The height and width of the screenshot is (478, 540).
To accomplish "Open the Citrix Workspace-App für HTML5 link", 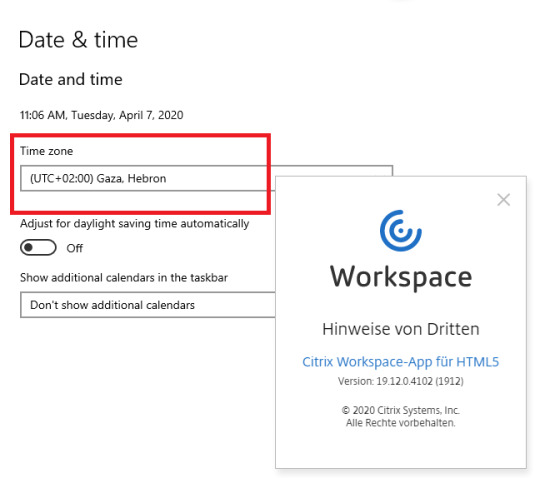I will (x=401, y=362).
